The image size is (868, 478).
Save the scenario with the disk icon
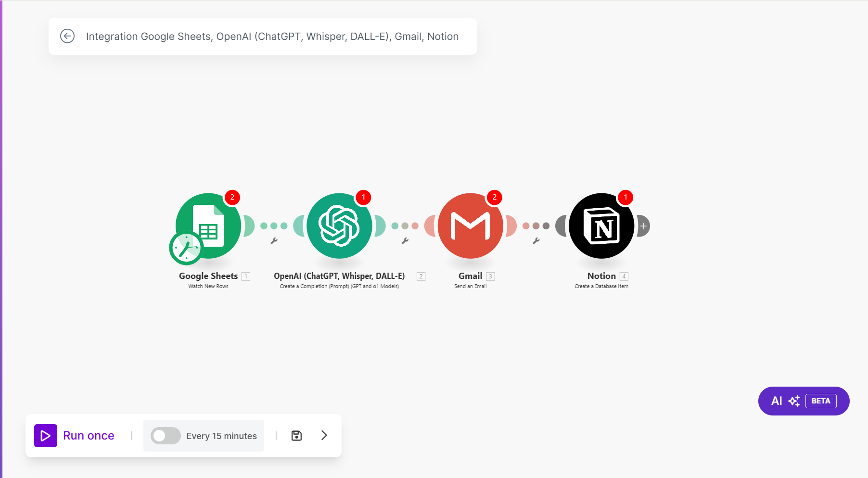pos(297,436)
